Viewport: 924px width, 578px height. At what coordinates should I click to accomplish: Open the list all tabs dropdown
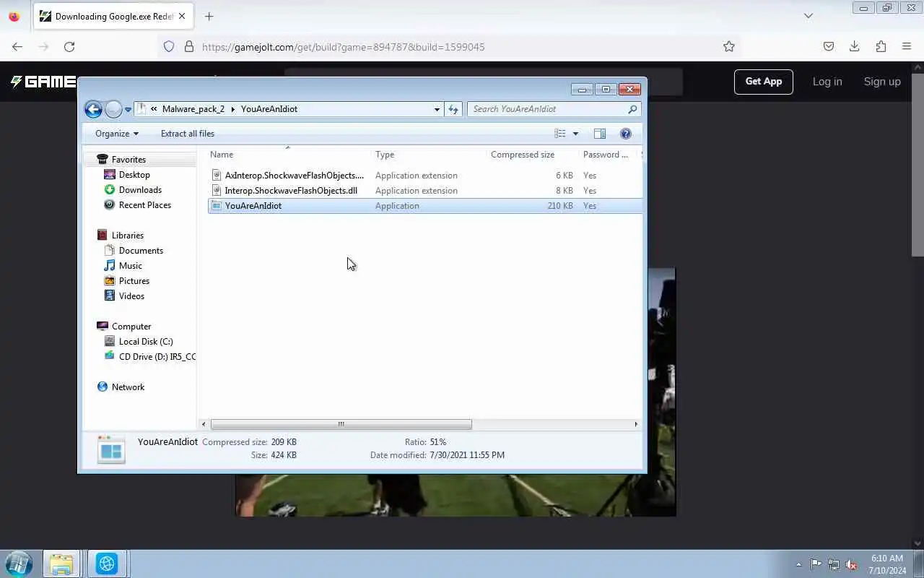point(808,16)
